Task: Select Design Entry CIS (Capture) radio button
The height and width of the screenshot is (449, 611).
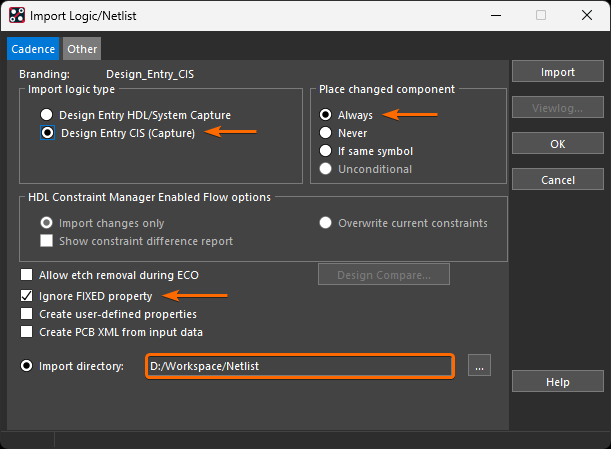Action: point(46,132)
